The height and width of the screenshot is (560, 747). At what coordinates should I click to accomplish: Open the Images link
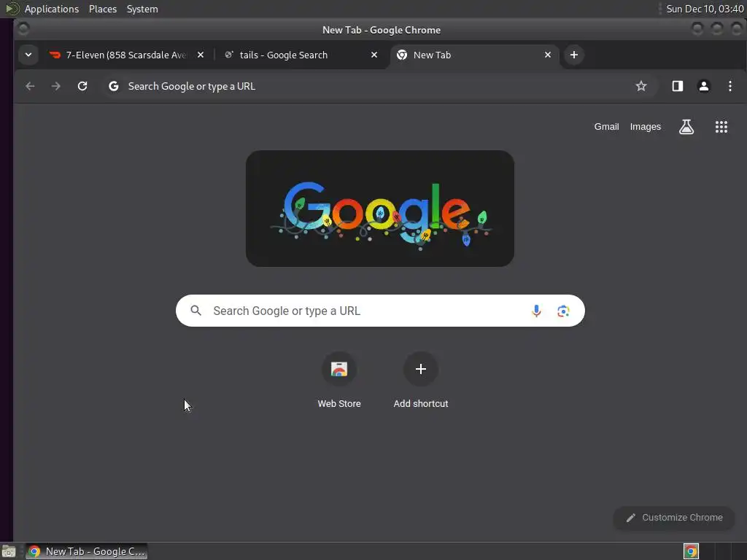646,127
